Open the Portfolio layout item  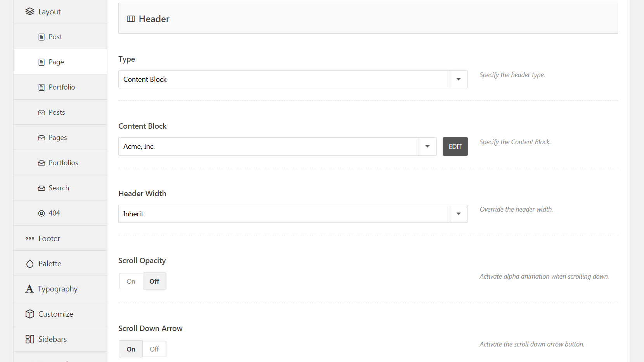pos(60,87)
